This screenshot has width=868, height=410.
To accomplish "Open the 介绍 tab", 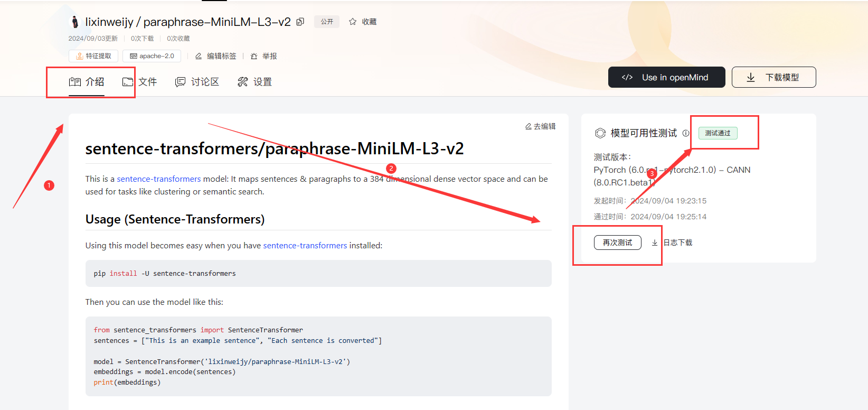I will coord(87,82).
